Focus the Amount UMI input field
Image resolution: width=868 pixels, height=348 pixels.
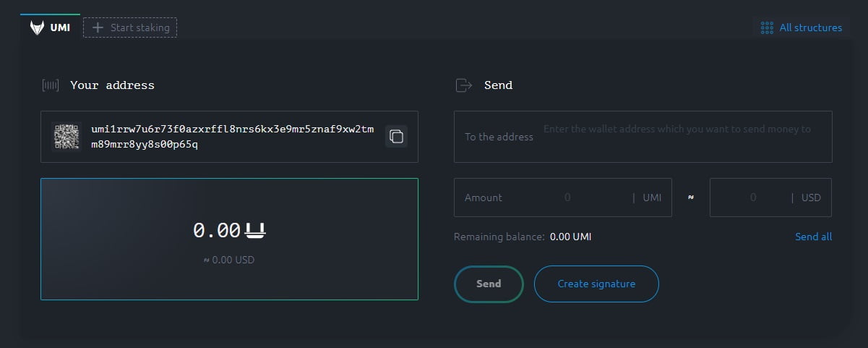(x=567, y=198)
